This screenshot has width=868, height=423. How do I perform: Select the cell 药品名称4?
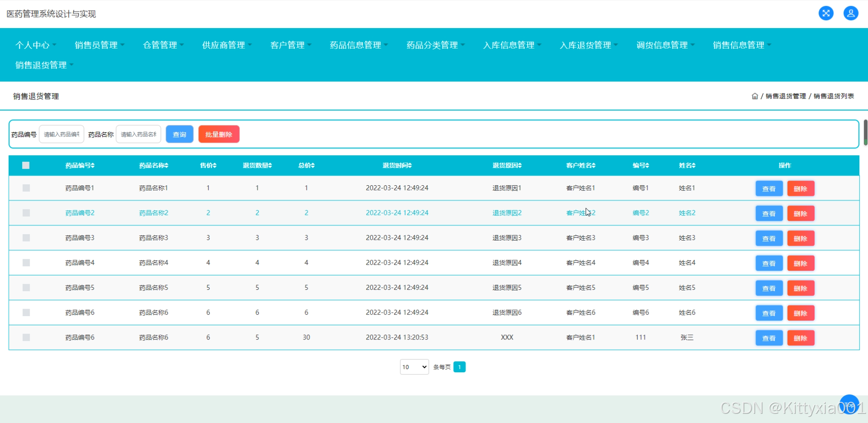(153, 263)
